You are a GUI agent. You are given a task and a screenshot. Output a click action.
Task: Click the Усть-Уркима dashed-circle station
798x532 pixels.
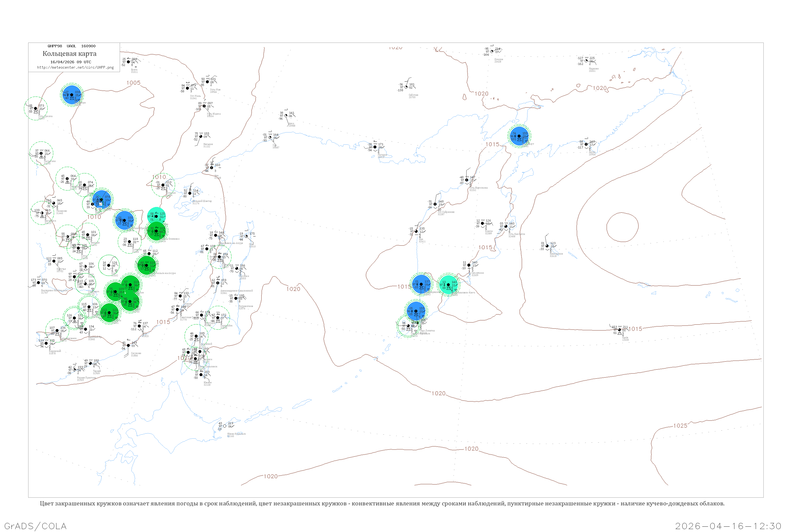click(36, 109)
